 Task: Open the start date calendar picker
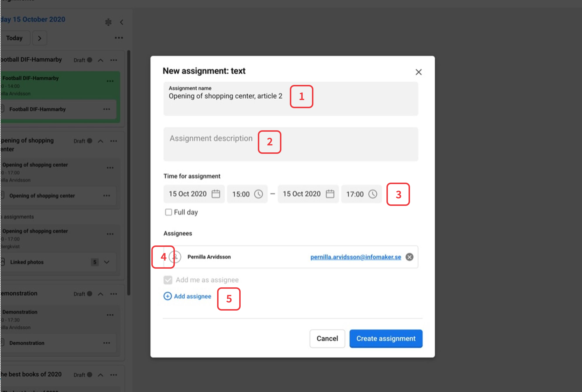click(x=216, y=194)
